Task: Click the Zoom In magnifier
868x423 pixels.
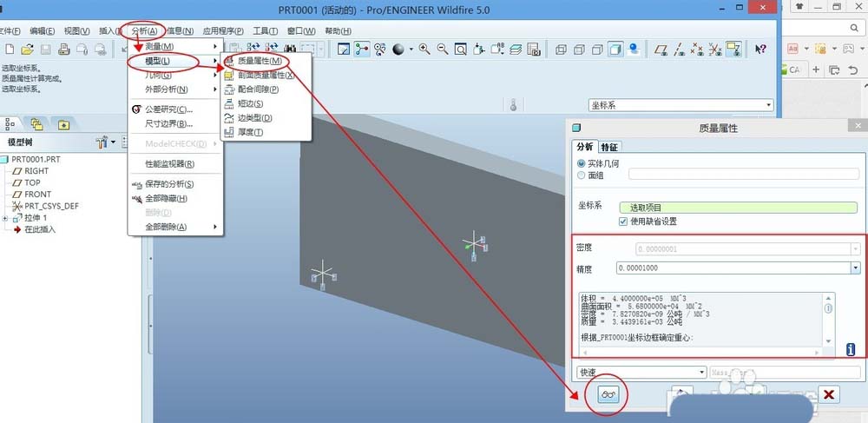Action: tap(424, 50)
